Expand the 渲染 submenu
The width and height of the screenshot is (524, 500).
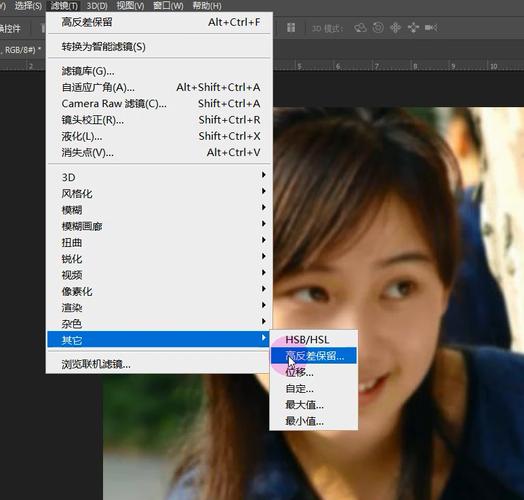pyautogui.click(x=159, y=307)
